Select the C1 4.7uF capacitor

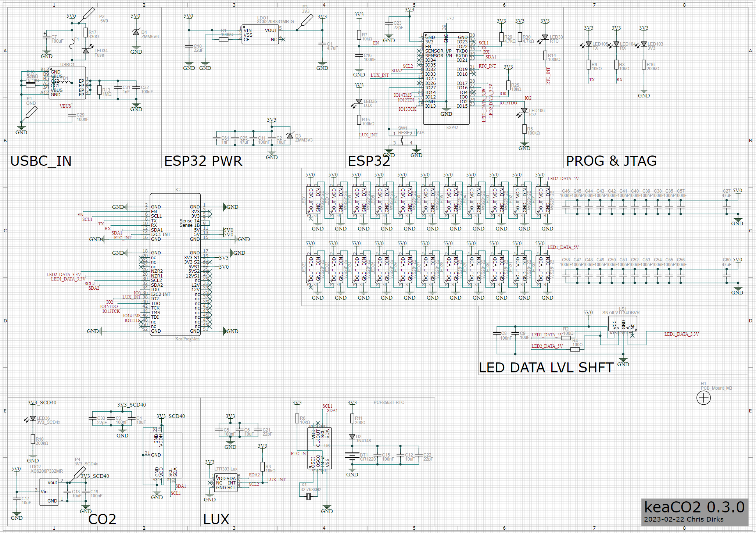coord(322,44)
